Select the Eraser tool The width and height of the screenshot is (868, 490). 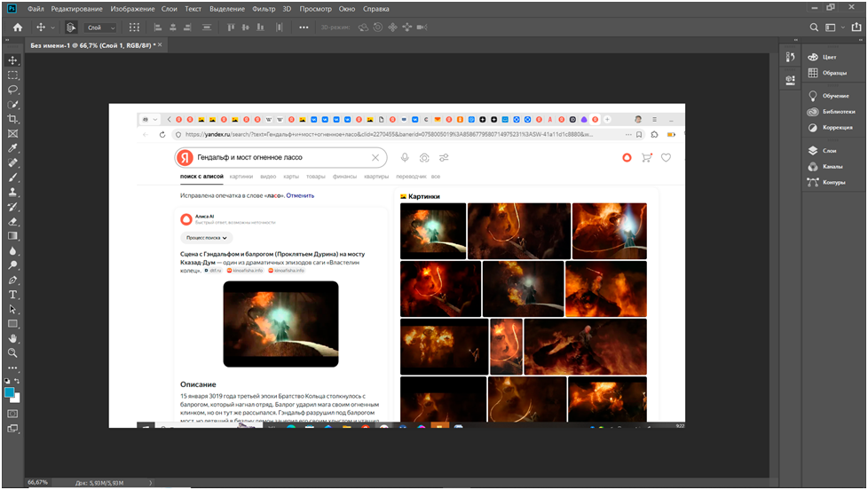[12, 221]
